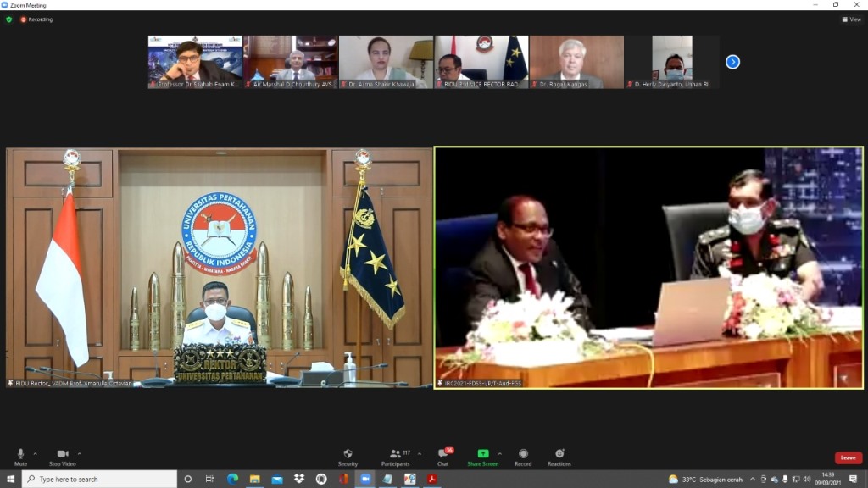
Task: Open the View layout menu
Action: pyautogui.click(x=851, y=19)
